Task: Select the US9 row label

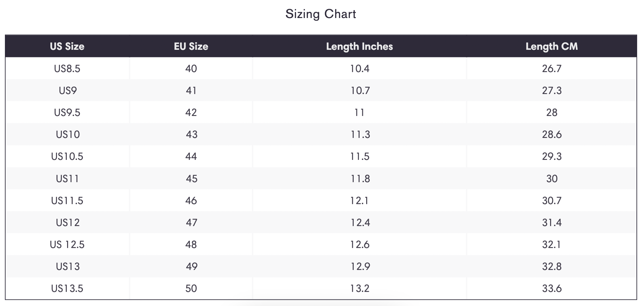Action: pos(67,90)
